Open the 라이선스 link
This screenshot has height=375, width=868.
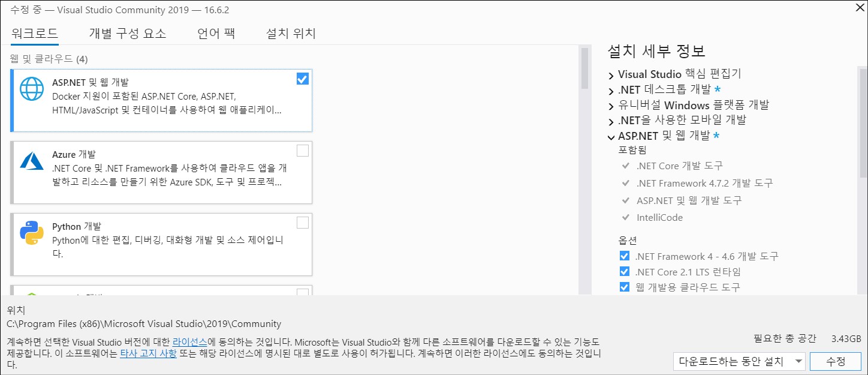(x=190, y=341)
